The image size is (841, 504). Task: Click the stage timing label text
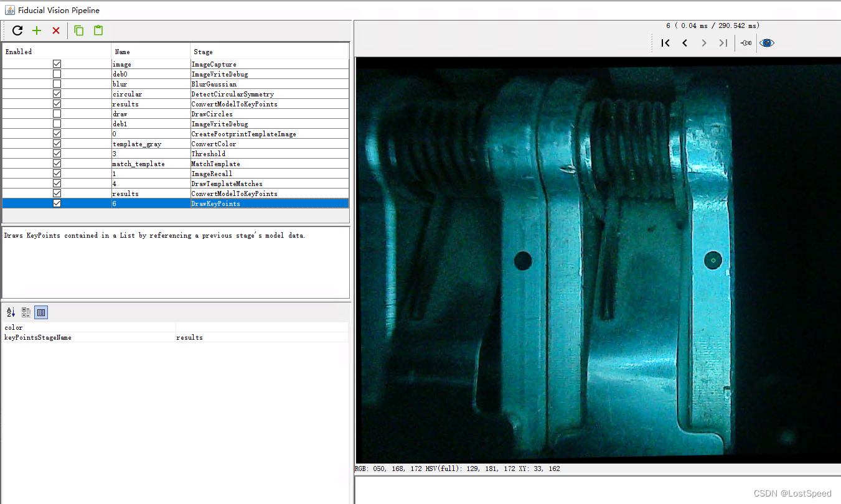point(713,26)
